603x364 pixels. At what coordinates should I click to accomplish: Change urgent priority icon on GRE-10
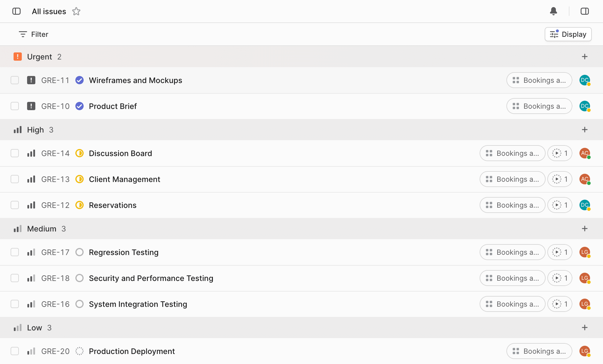click(x=31, y=106)
